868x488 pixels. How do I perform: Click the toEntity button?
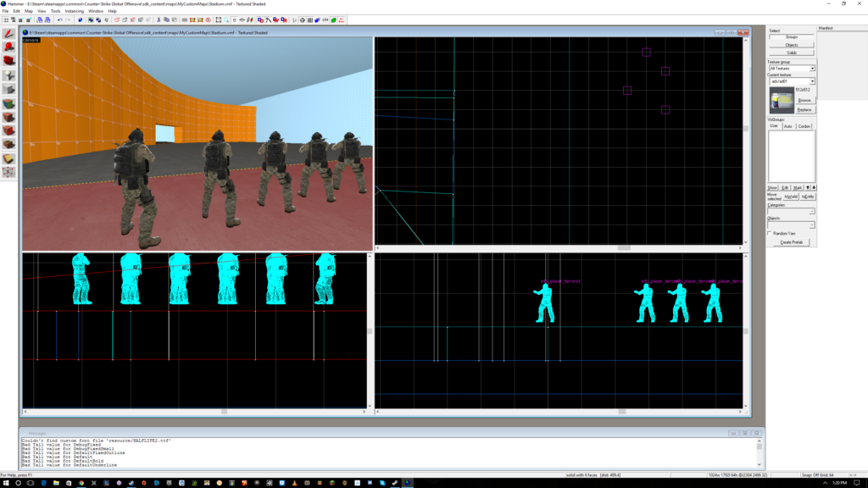808,197
